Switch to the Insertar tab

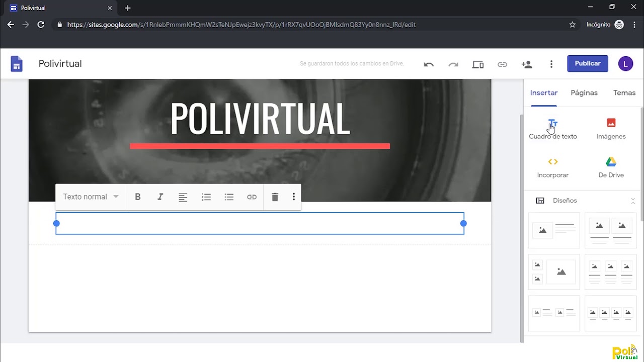click(x=544, y=93)
